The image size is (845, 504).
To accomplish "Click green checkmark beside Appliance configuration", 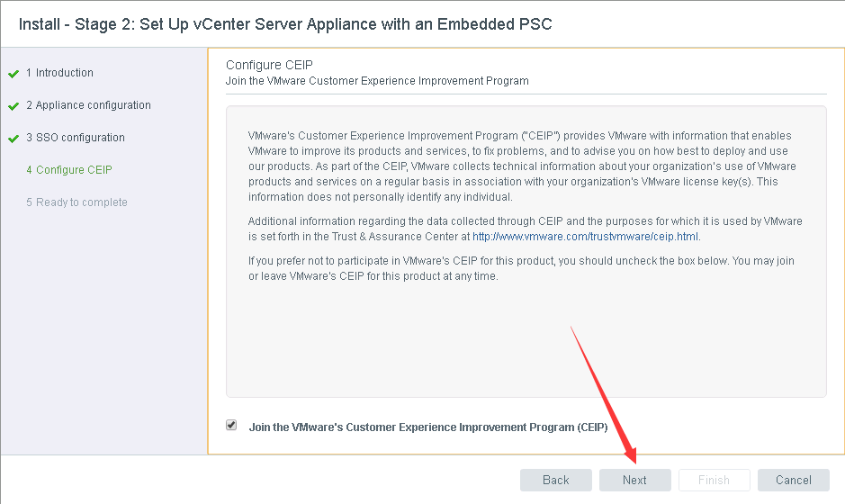I will (x=13, y=106).
